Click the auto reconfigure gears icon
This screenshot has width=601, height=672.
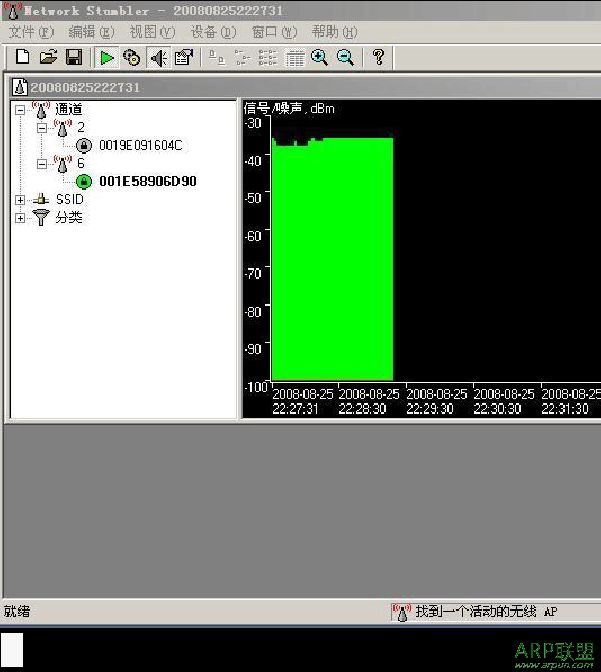[132, 57]
